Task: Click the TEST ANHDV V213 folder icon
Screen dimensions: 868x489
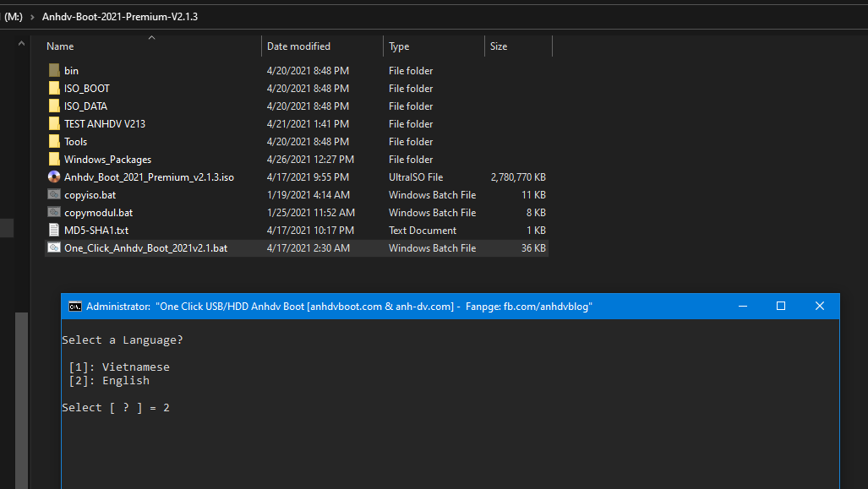Action: click(x=54, y=123)
